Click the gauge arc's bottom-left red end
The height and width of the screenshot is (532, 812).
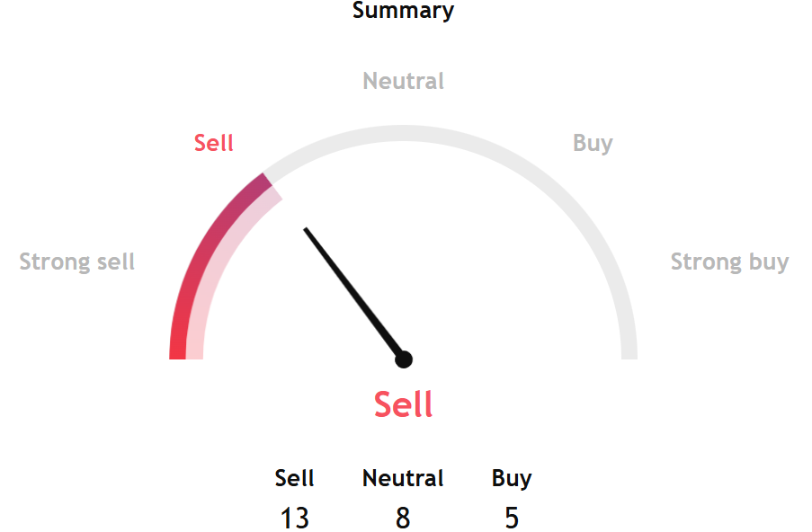[x=178, y=350]
